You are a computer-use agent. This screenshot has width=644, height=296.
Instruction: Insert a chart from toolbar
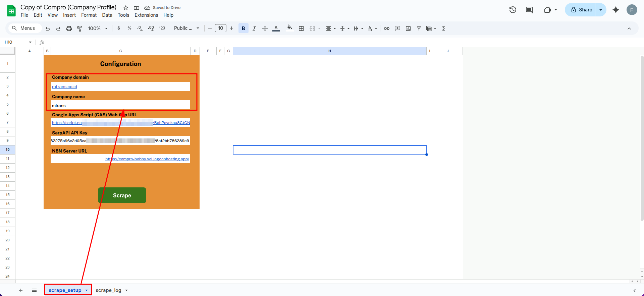coord(408,28)
